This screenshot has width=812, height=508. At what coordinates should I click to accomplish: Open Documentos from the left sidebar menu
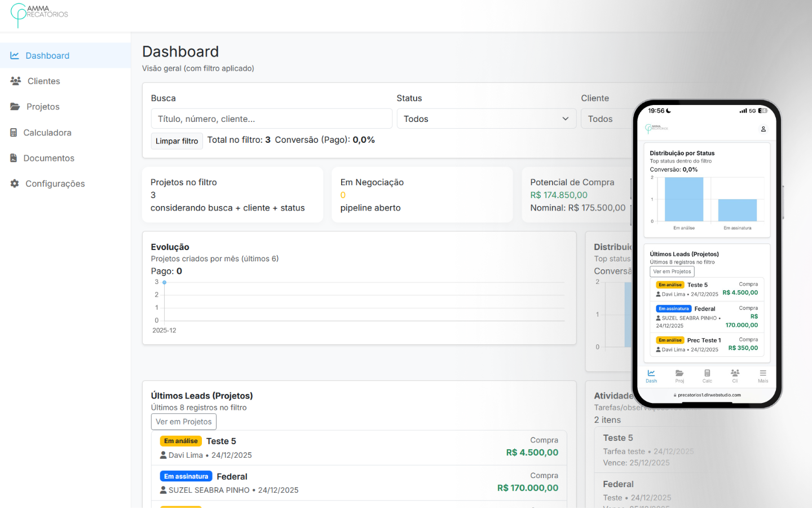[48, 158]
